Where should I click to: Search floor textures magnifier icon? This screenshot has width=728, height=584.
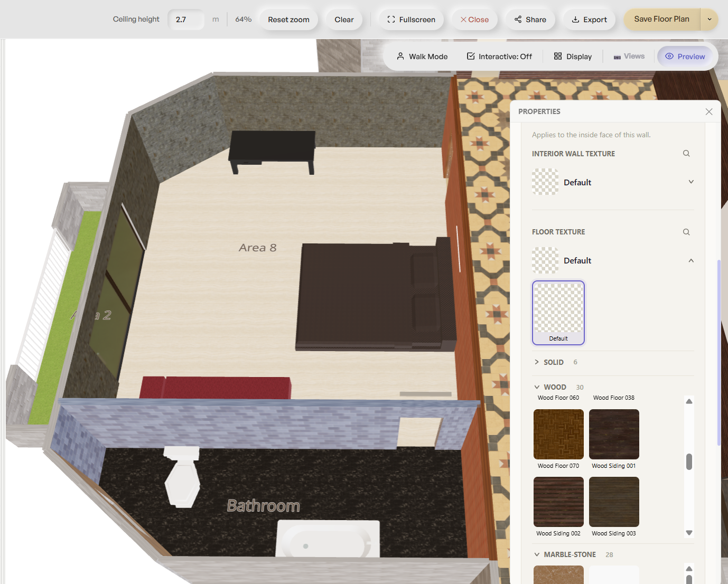click(x=686, y=232)
